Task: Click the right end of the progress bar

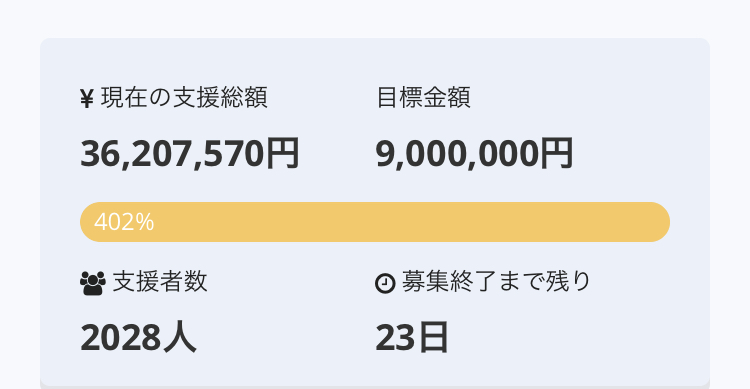Action: click(x=658, y=222)
